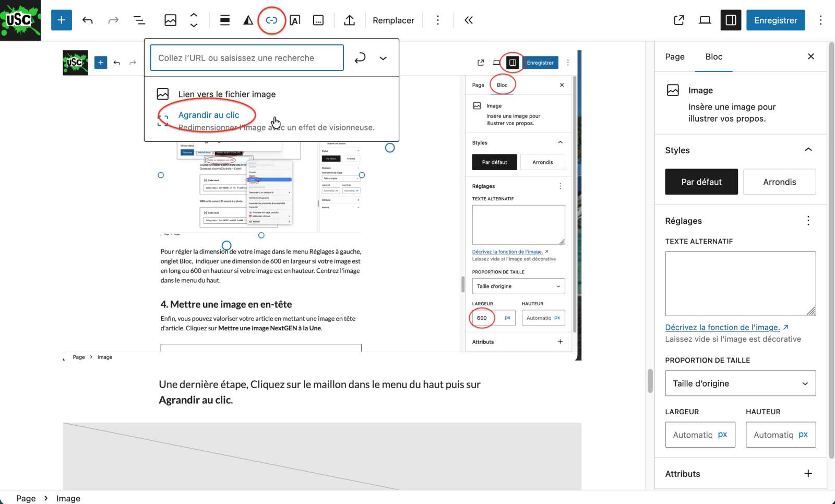Click the Remplacer button

[x=393, y=20]
